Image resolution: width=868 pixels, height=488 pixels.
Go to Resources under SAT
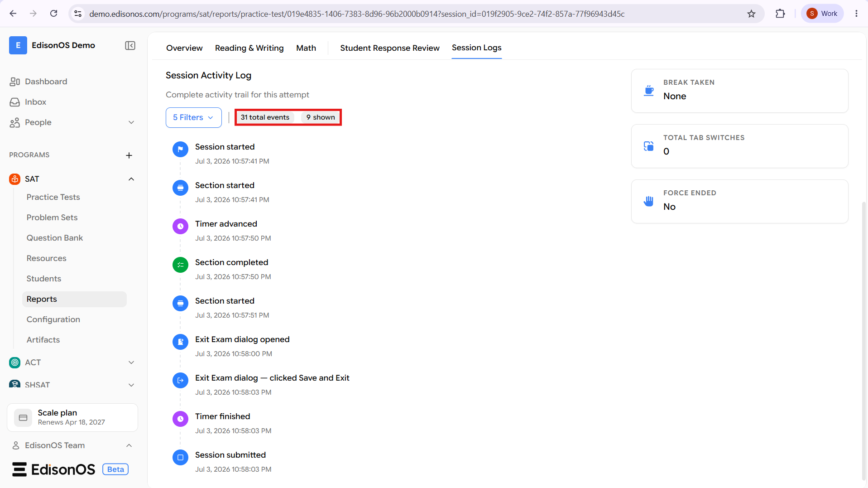coord(46,258)
